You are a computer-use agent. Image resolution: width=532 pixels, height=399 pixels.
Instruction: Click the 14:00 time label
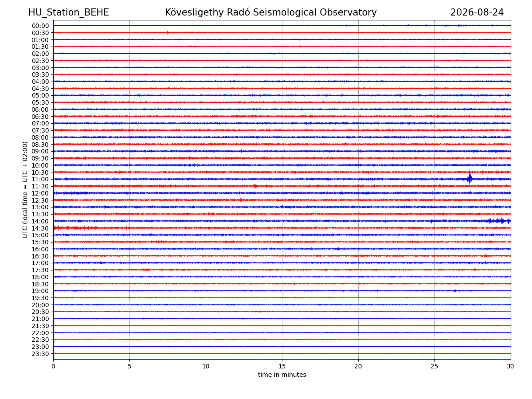click(40, 221)
